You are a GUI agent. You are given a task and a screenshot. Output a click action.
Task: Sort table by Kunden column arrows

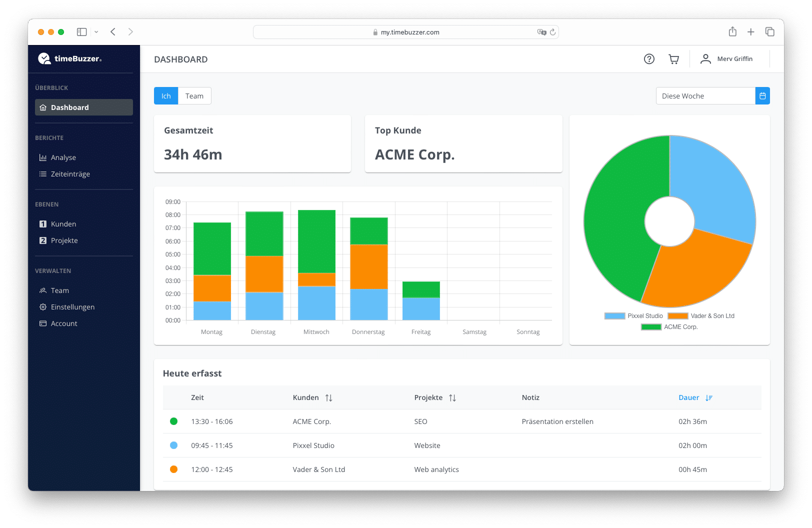pyautogui.click(x=328, y=398)
